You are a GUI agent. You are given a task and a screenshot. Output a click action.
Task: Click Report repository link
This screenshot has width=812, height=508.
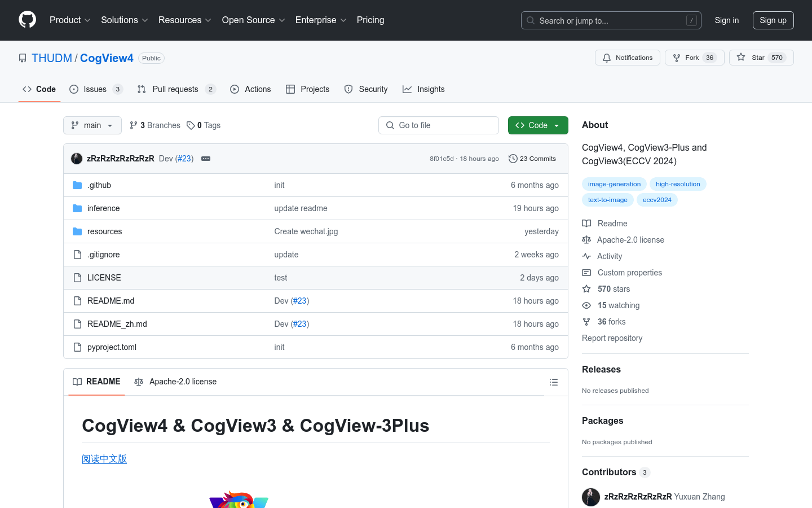(x=612, y=338)
